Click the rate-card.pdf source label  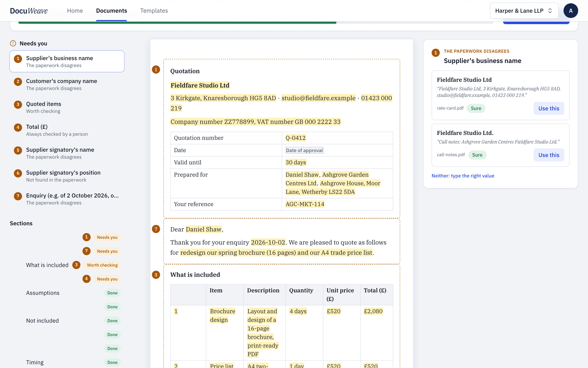click(450, 108)
